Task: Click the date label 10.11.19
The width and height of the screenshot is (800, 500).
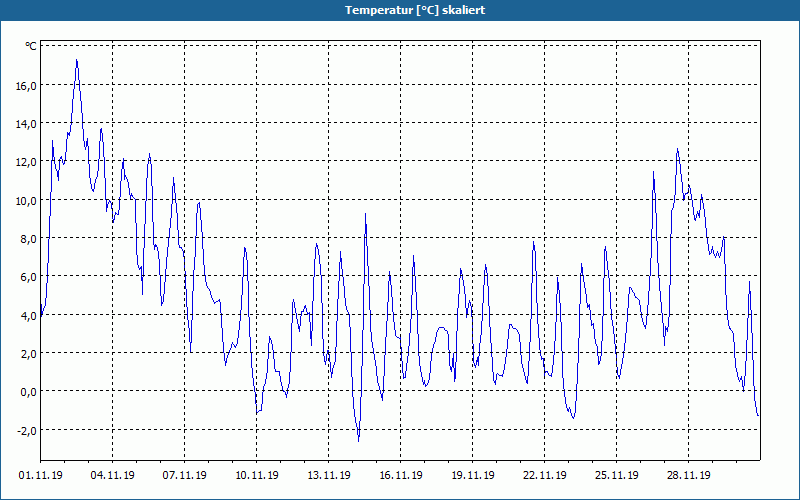Action: click(257, 476)
